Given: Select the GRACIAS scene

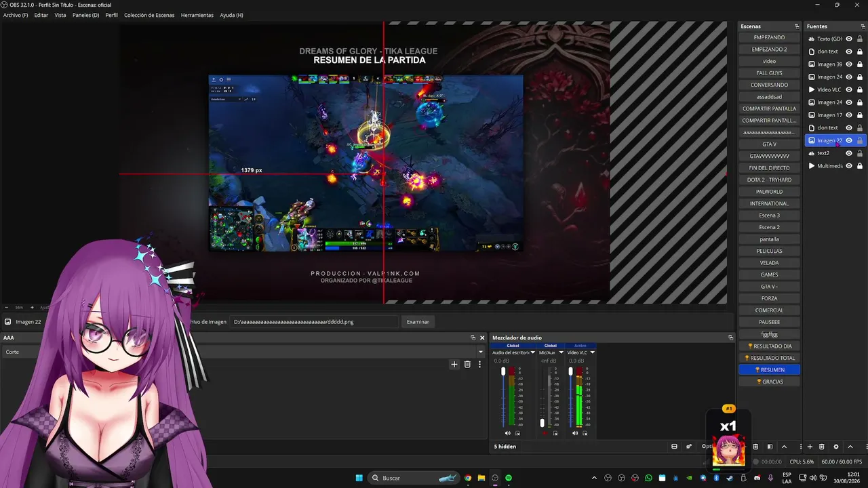Looking at the screenshot, I should point(769,382).
